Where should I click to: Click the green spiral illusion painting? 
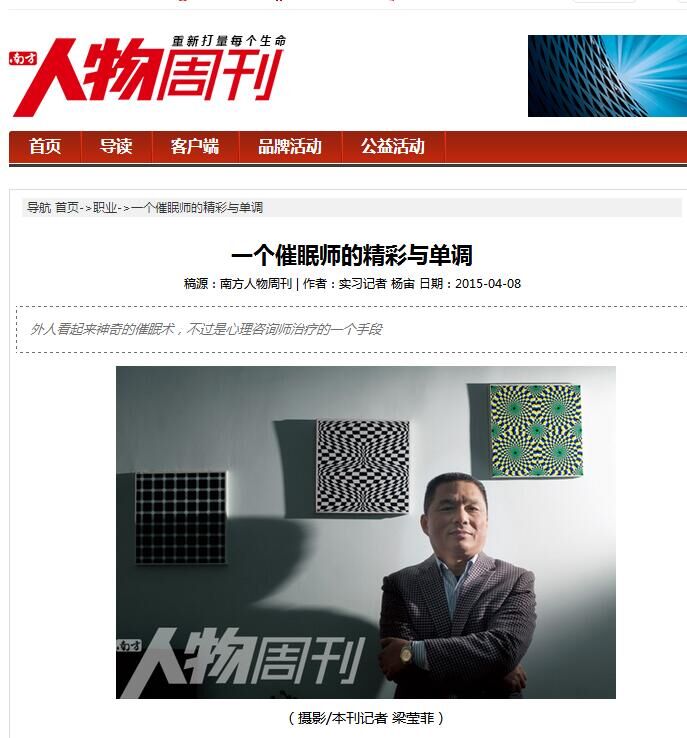point(536,430)
